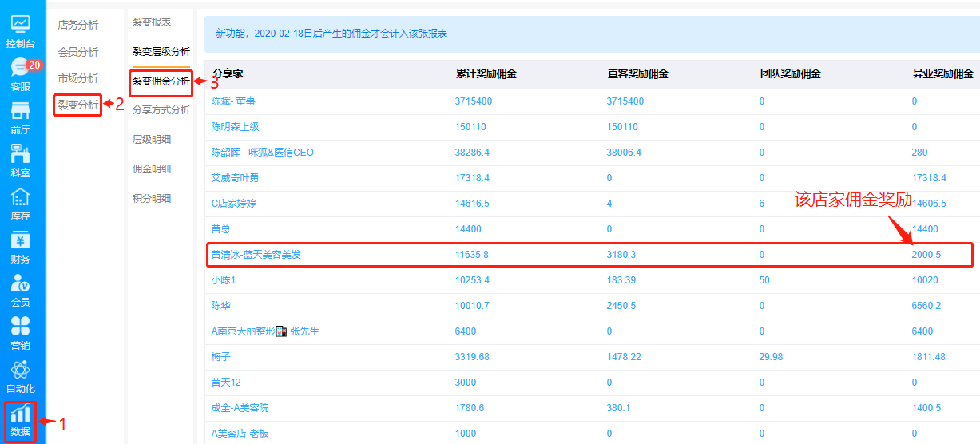This screenshot has width=980, height=444.
Task: Open the 分享方式分析 submenu
Action: (161, 109)
